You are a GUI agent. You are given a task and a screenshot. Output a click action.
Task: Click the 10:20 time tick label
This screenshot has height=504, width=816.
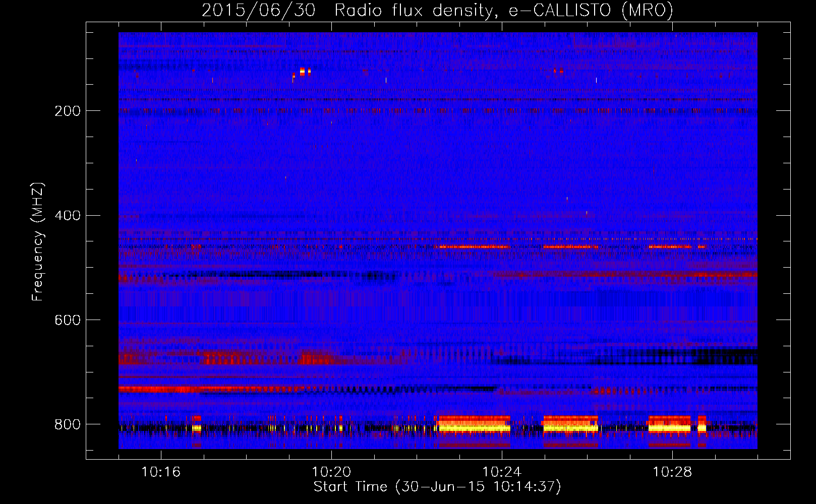331,472
